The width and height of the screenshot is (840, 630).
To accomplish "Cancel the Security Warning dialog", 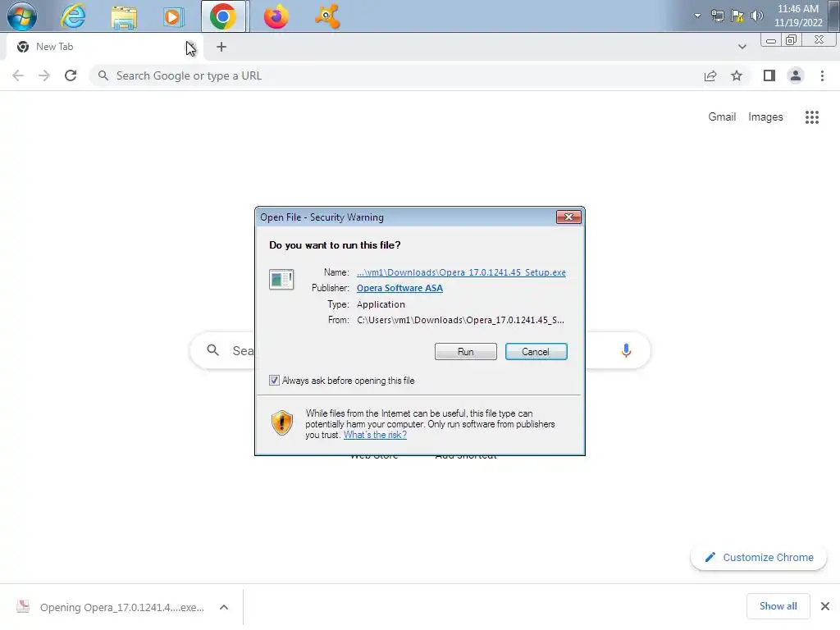I will (x=536, y=351).
